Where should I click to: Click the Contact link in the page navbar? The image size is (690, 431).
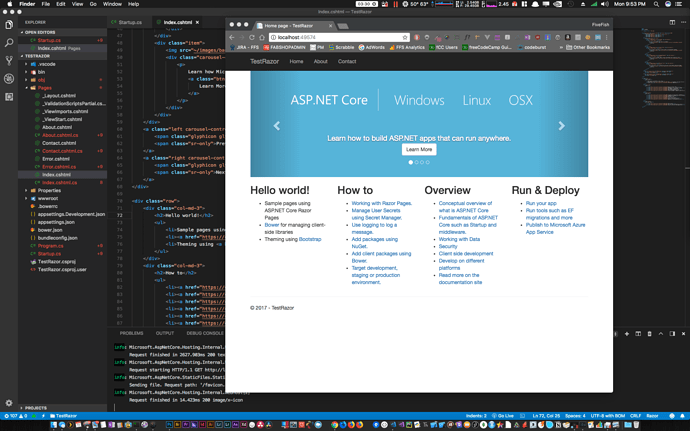click(x=347, y=61)
